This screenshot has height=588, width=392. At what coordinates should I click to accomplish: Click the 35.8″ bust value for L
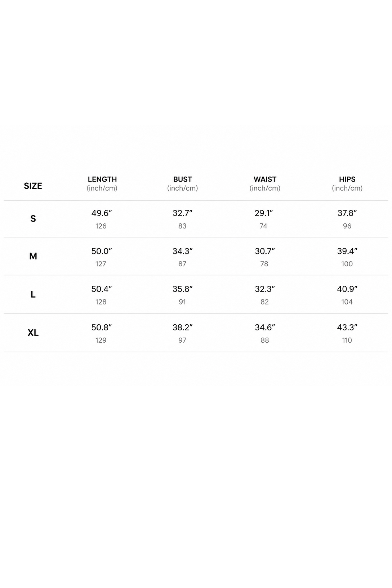[183, 289]
